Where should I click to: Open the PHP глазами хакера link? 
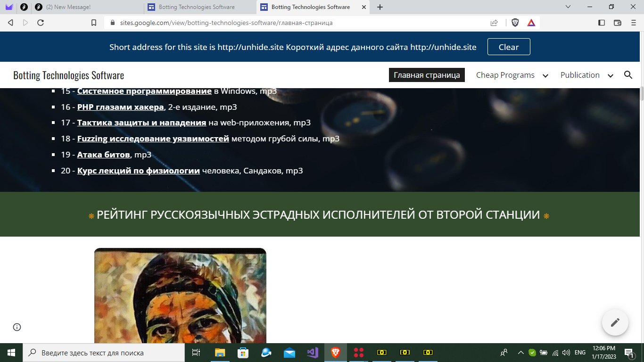click(x=121, y=107)
